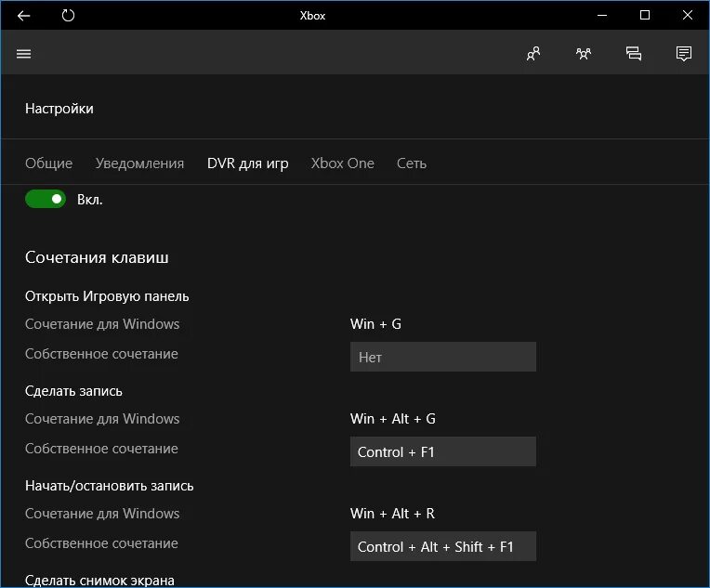Toggle the Вкл. switch off
Screen dimensions: 710x588
pyautogui.click(x=46, y=199)
